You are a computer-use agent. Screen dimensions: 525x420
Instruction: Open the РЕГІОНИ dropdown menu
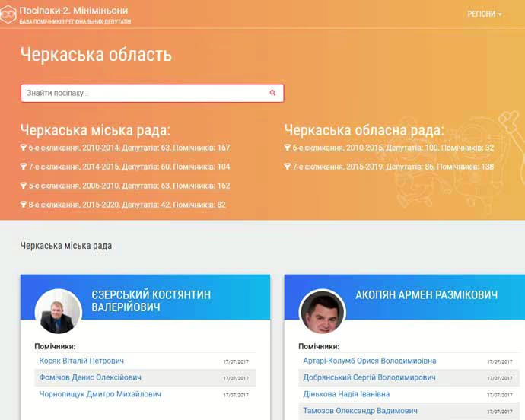[485, 14]
